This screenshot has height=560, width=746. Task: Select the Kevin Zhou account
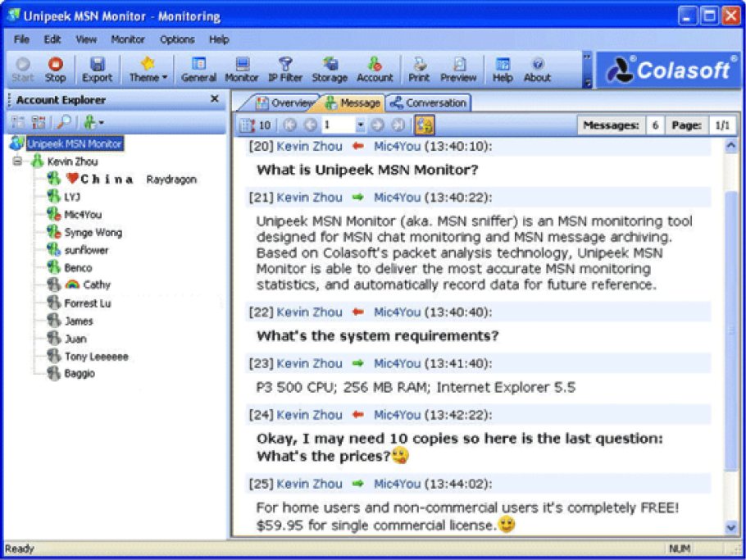coord(72,162)
